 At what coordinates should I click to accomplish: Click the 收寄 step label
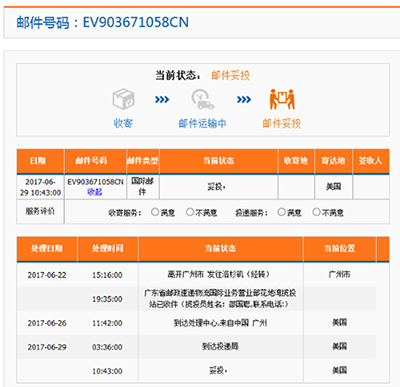coord(123,123)
